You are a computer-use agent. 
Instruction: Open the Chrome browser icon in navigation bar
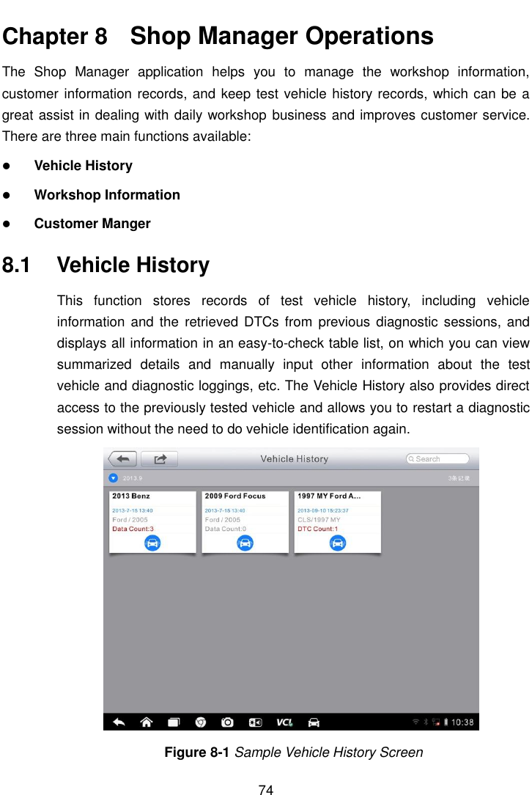[x=201, y=722]
